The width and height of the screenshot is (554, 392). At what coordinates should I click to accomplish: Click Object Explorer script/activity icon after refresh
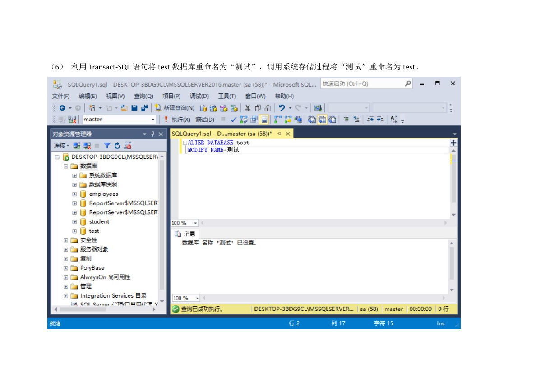(128, 145)
